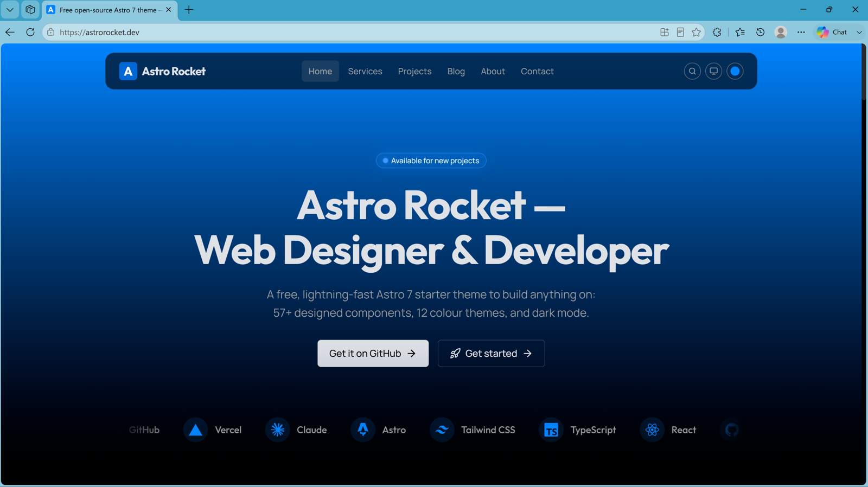Click the Vercel triangle logo icon

point(195,430)
